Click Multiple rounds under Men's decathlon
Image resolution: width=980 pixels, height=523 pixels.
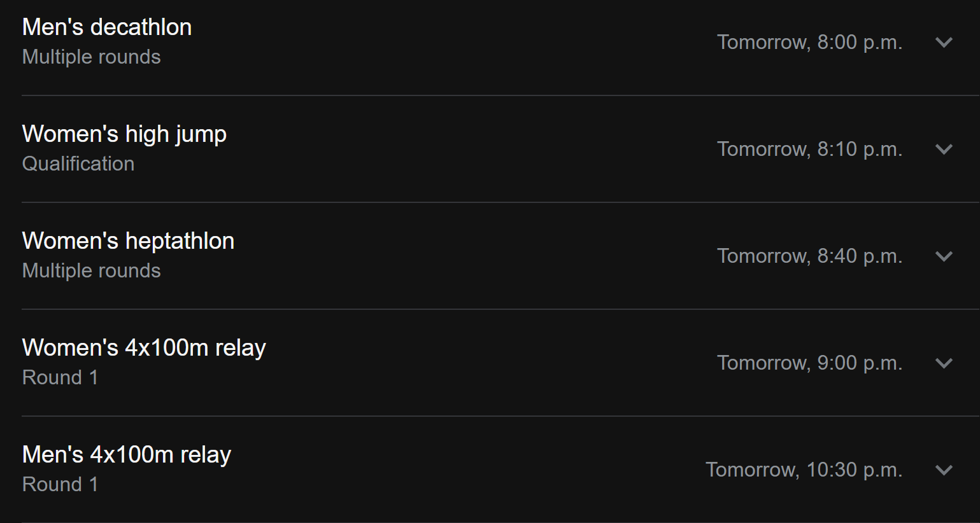(92, 57)
